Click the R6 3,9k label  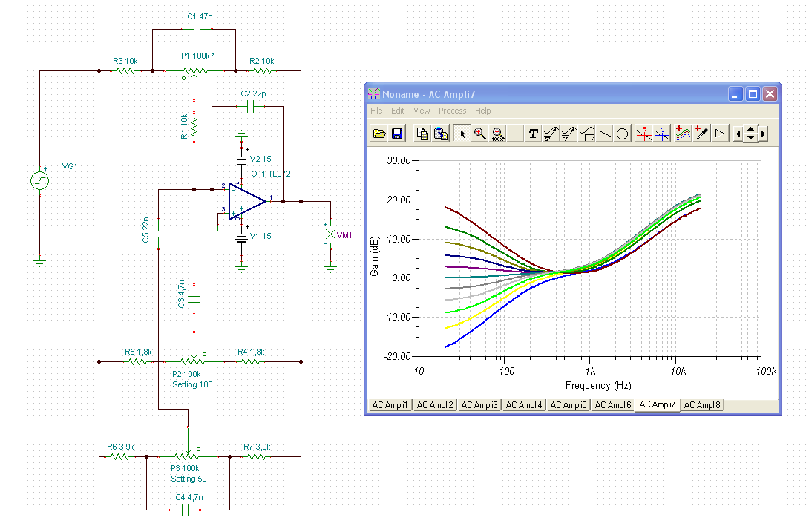(x=120, y=447)
